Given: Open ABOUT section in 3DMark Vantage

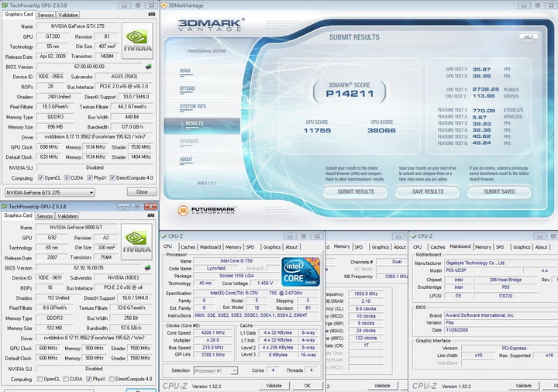Looking at the screenshot, I should 186,160.
